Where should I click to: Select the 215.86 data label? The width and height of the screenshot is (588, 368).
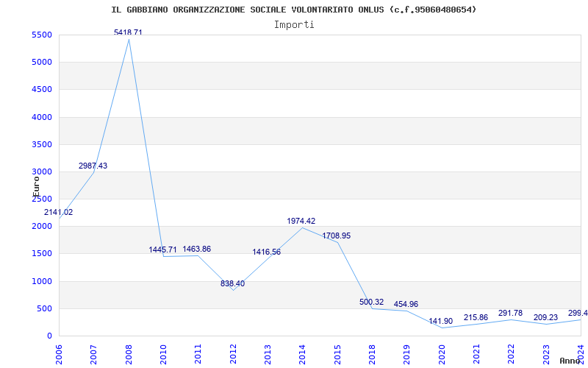coord(476,317)
